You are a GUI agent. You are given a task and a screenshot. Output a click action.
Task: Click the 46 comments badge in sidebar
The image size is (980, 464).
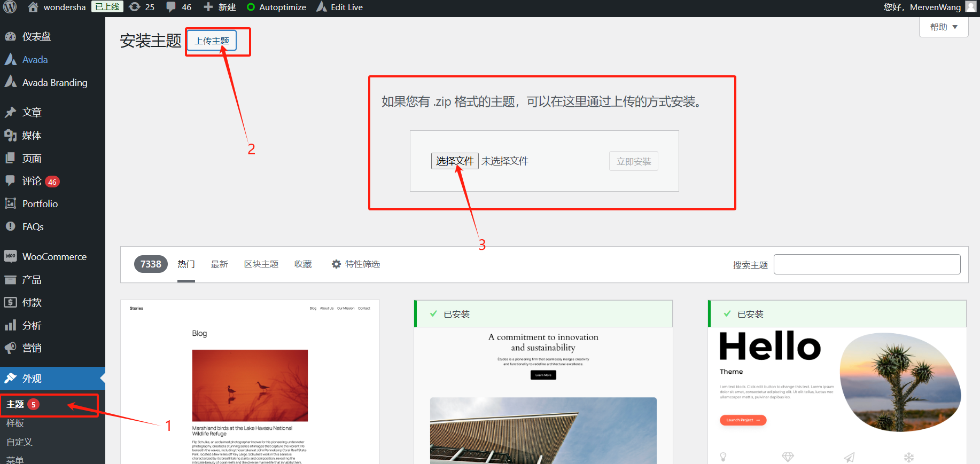tap(52, 182)
